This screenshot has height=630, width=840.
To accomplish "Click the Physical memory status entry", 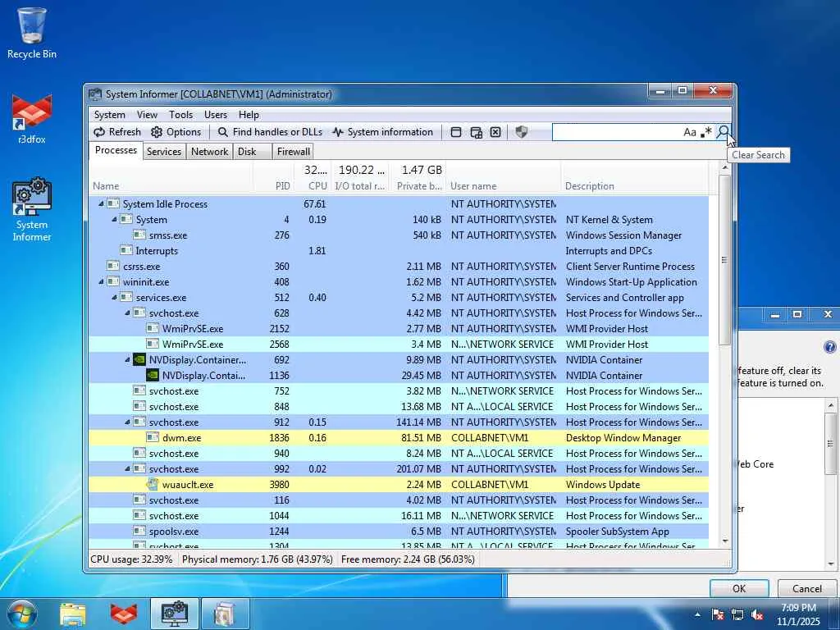I will click(257, 559).
